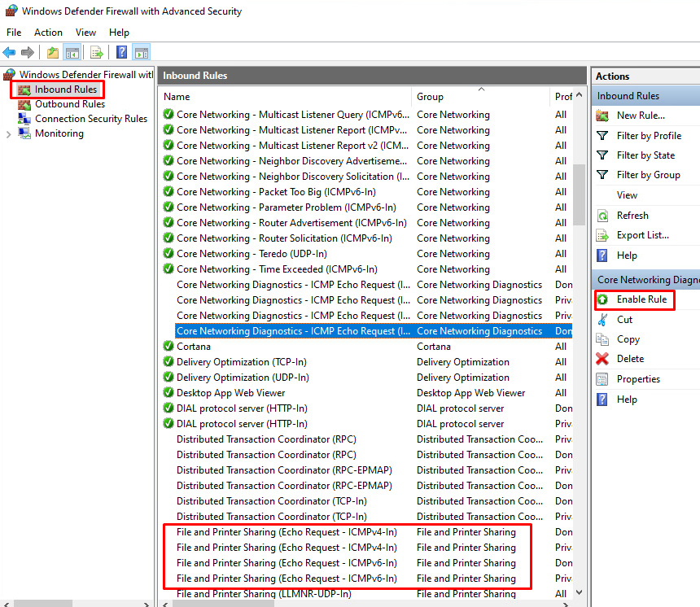
Task: Click the rules list scroll-up arrow
Action: (x=580, y=95)
